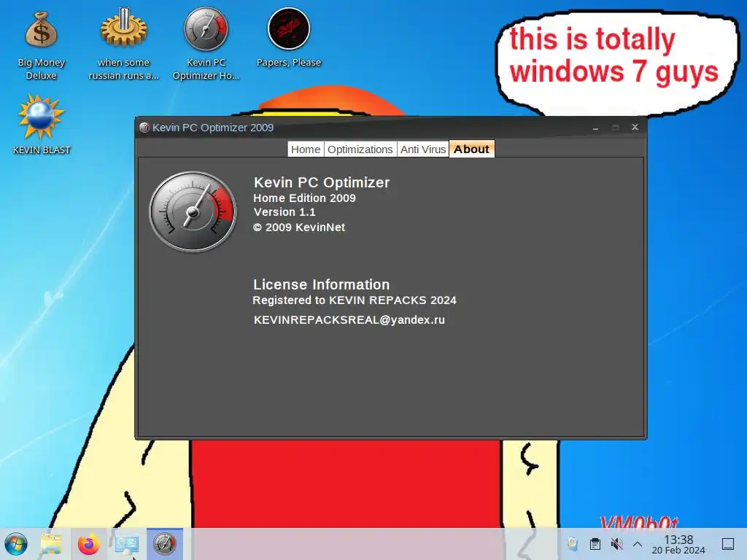Expand hidden system tray icons arrow
The image size is (747, 560).
638,544
